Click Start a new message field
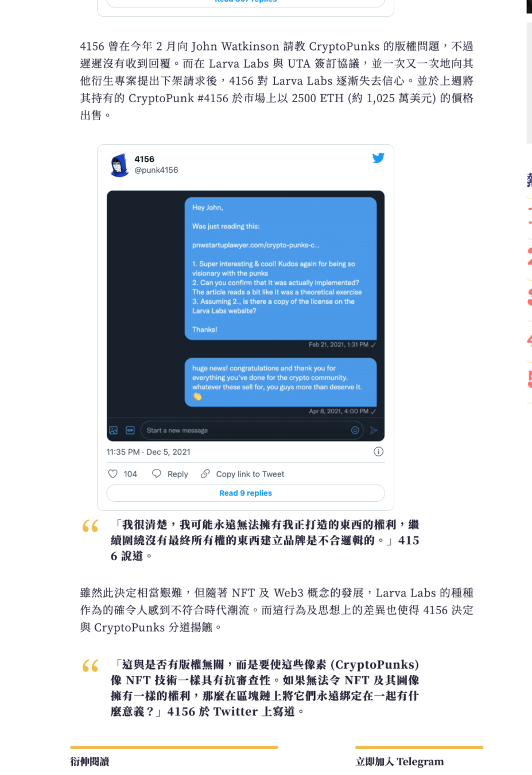The width and height of the screenshot is (532, 775). click(251, 430)
